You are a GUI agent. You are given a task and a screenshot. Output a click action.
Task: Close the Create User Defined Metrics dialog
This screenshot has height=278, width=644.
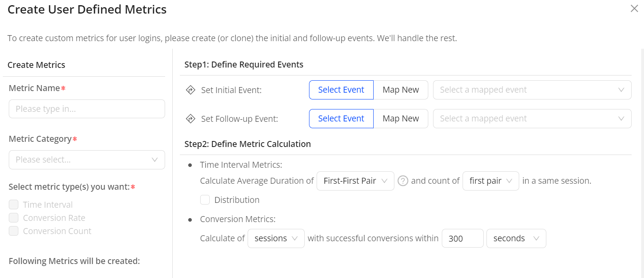tap(634, 8)
